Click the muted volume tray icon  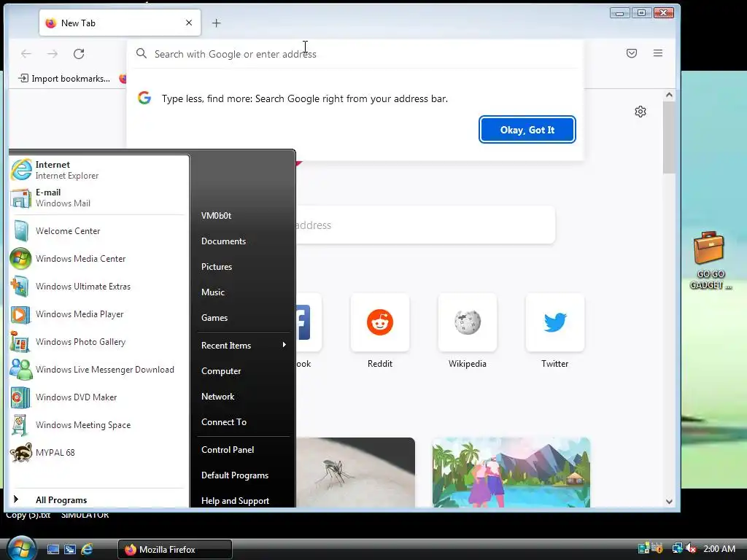point(691,548)
